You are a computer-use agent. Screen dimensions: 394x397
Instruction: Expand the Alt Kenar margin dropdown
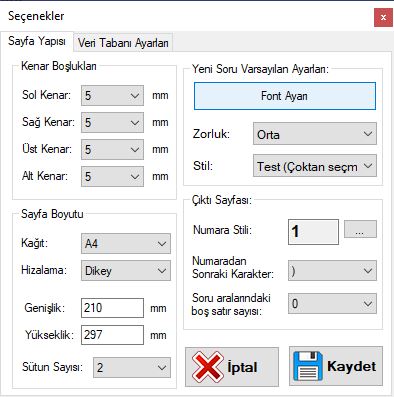pos(112,176)
